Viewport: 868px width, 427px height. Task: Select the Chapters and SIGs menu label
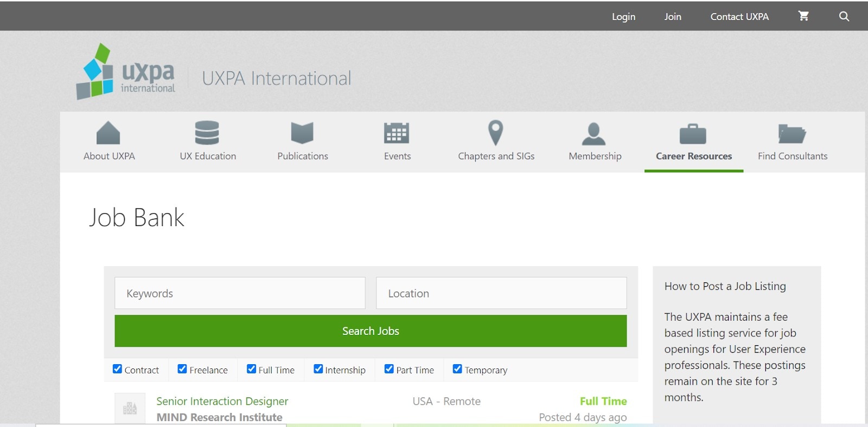pos(496,156)
